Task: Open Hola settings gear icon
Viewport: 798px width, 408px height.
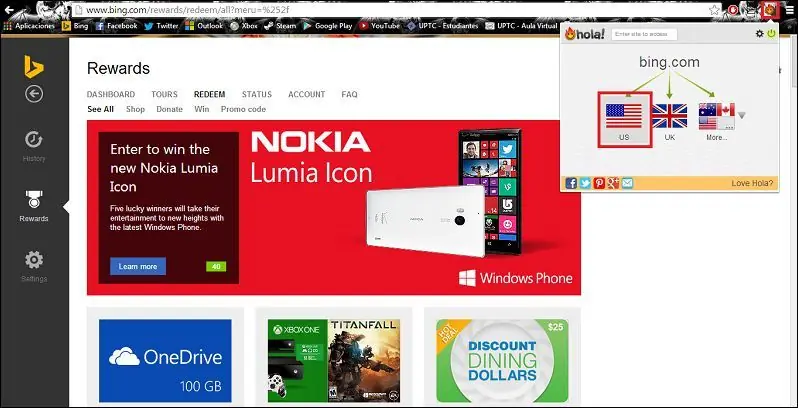Action: 759,34
